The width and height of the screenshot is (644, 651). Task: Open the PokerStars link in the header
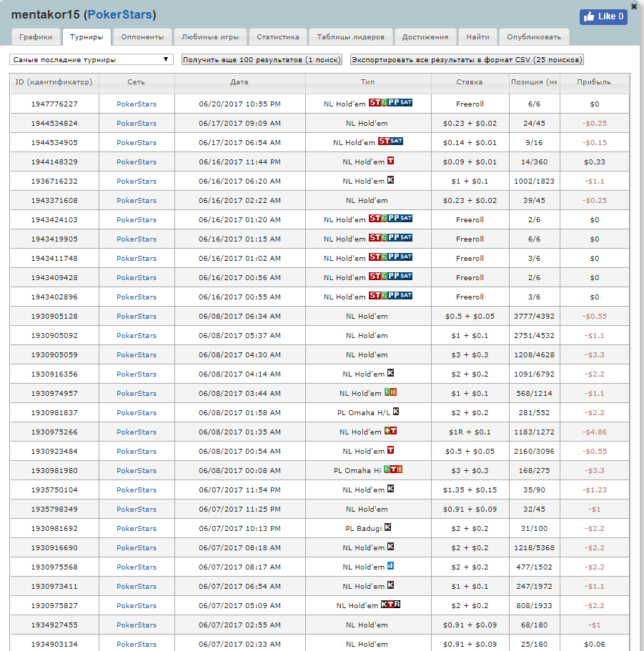(120, 14)
